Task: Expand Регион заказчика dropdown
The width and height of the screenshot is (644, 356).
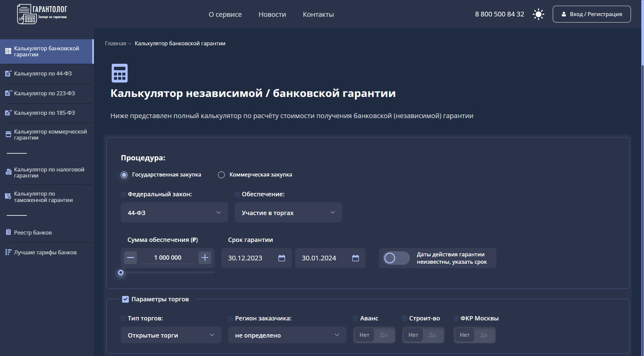Action: (x=287, y=335)
